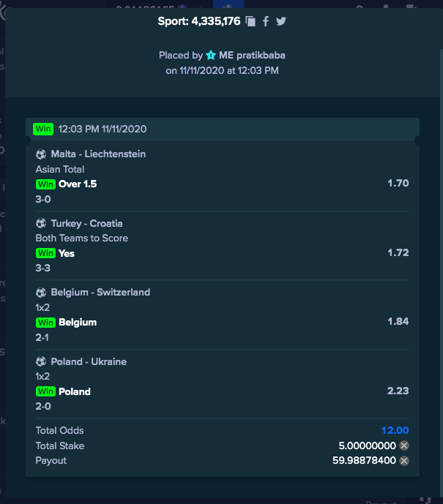Click the green Win badge in slip header
The image size is (443, 504).
[43, 129]
